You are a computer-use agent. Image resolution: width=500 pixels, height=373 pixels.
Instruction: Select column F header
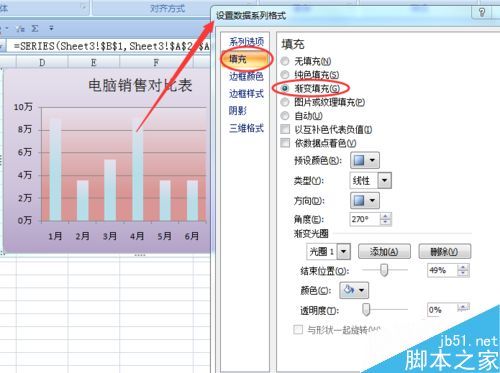(x=156, y=62)
